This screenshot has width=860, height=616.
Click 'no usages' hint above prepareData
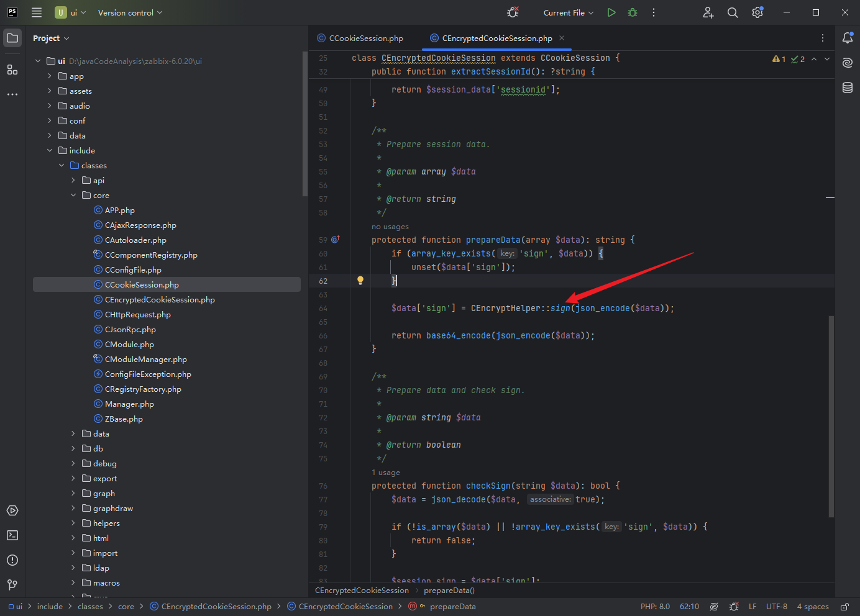coord(390,227)
